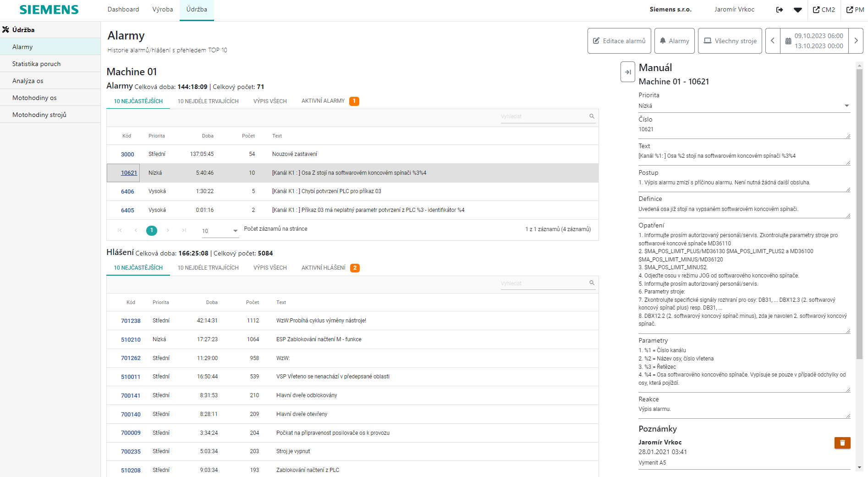Open the caret dropdown next to user name
This screenshot has width=868, height=477.
[797, 10]
